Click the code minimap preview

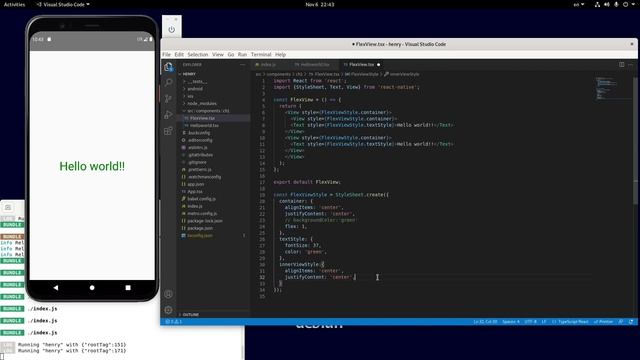pyautogui.click(x=606, y=88)
